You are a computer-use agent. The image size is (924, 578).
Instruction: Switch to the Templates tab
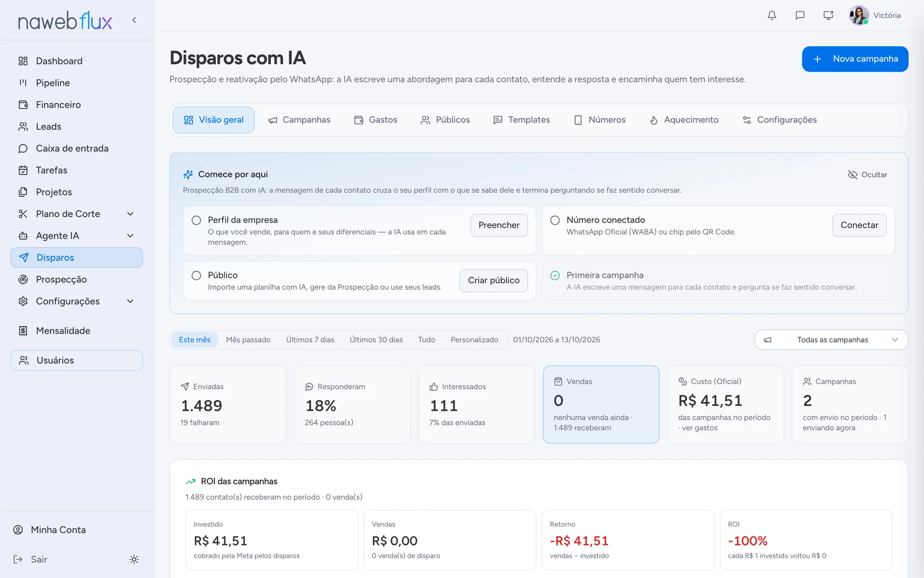point(521,120)
